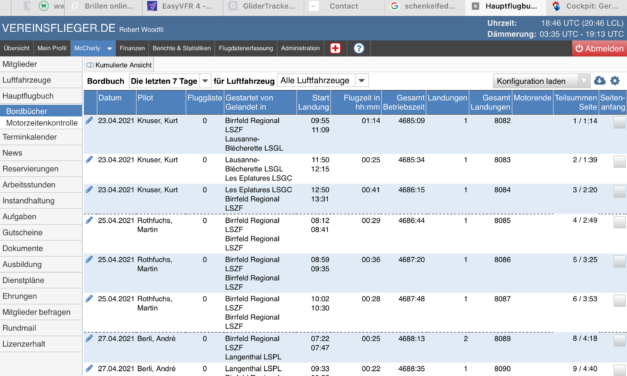Open the Alle Luftfahrzeuge dropdown
Screen dimensions: 627x376
tap(323, 81)
